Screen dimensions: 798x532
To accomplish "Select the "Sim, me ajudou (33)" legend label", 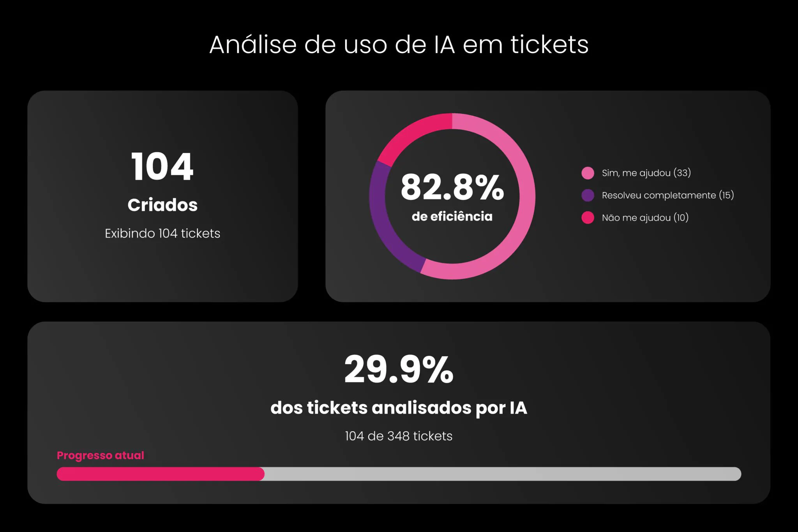I will [646, 173].
